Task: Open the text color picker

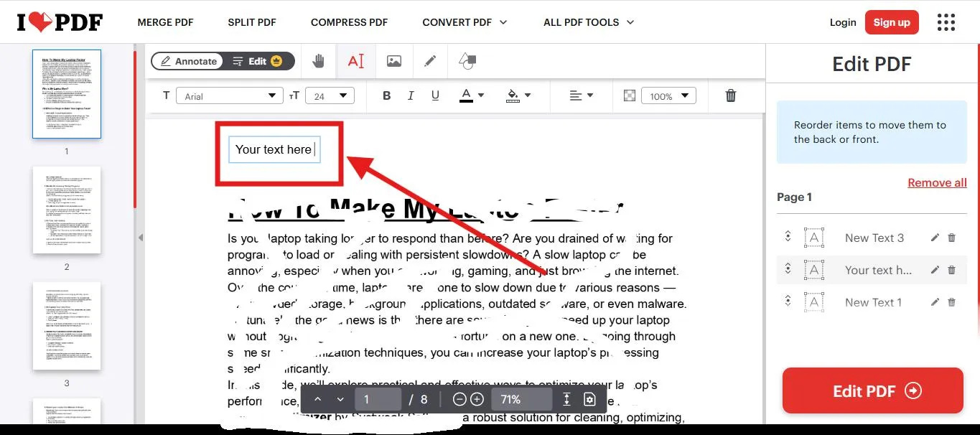Action: click(x=472, y=95)
